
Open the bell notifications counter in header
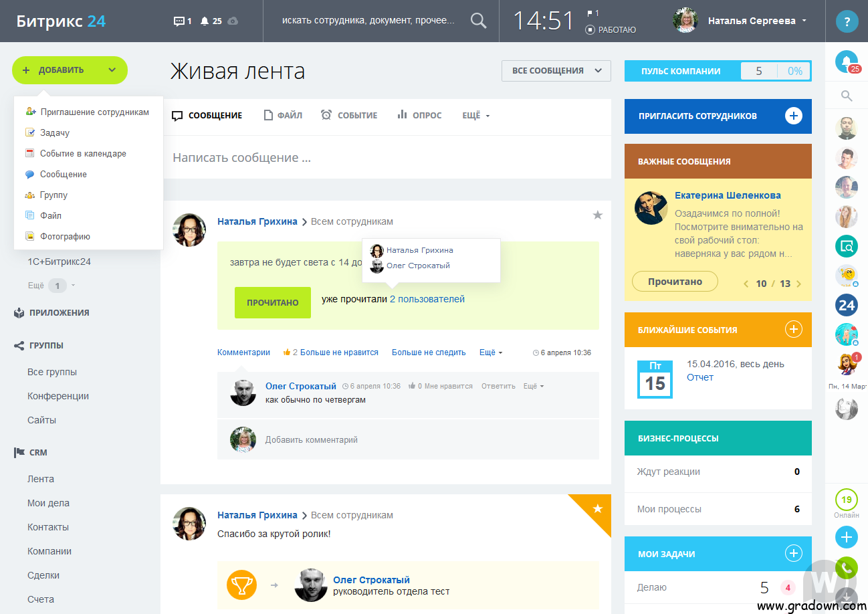[x=211, y=21]
